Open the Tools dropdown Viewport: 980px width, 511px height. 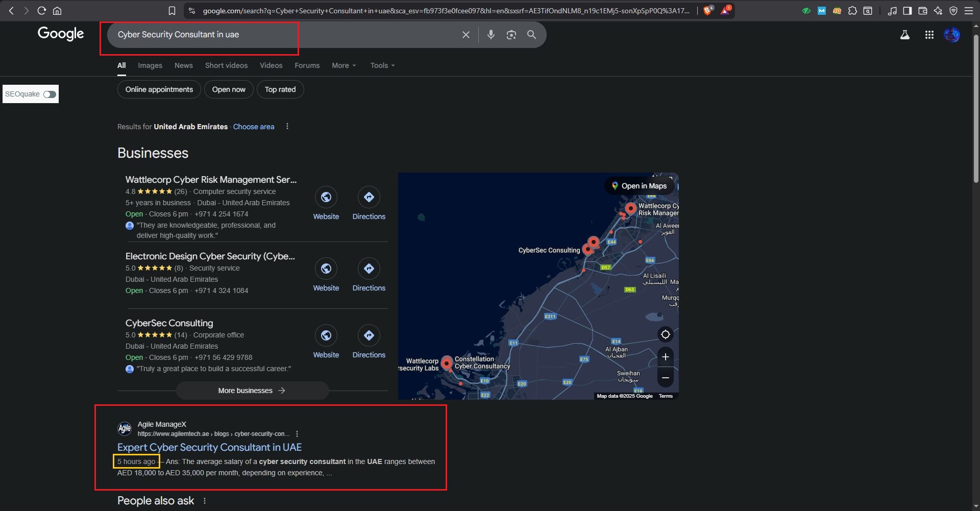pyautogui.click(x=382, y=66)
